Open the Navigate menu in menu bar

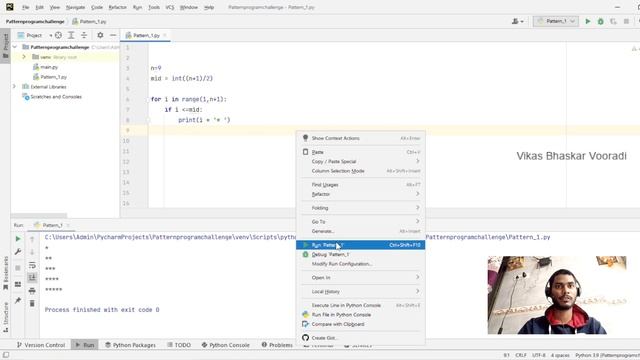point(76,7)
